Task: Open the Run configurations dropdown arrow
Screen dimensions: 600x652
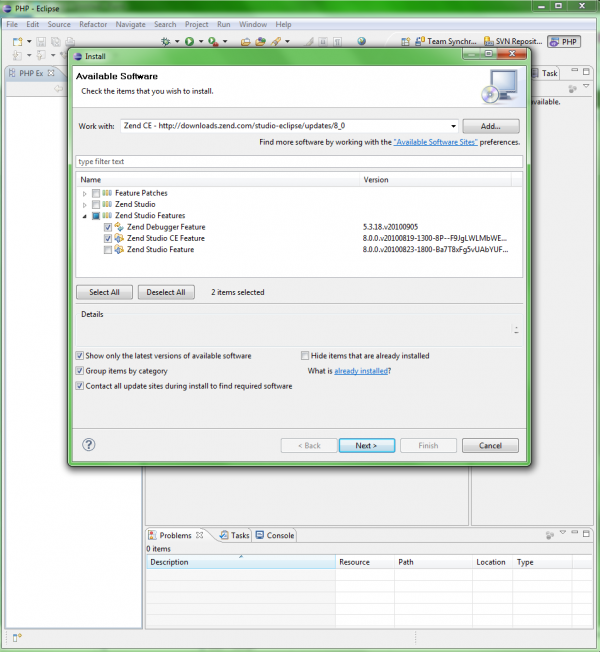Action: pos(201,41)
